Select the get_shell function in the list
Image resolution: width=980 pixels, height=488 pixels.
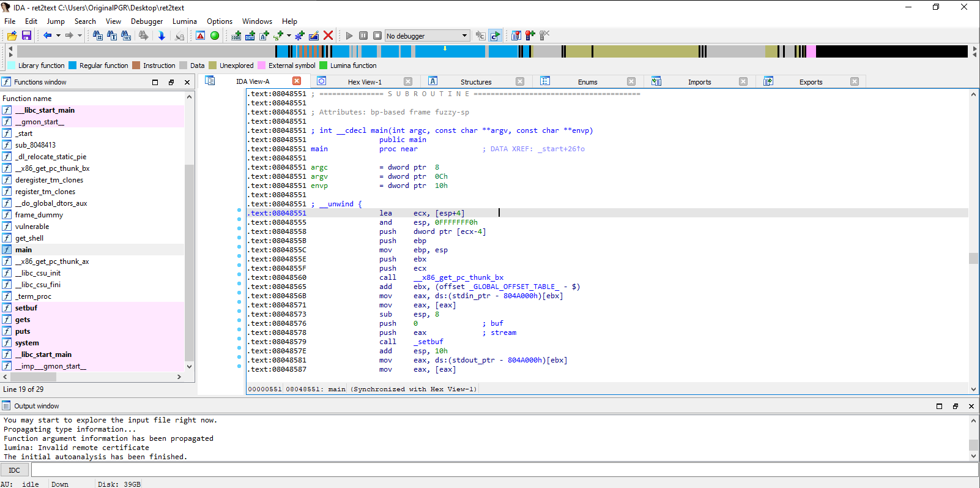[x=29, y=238]
